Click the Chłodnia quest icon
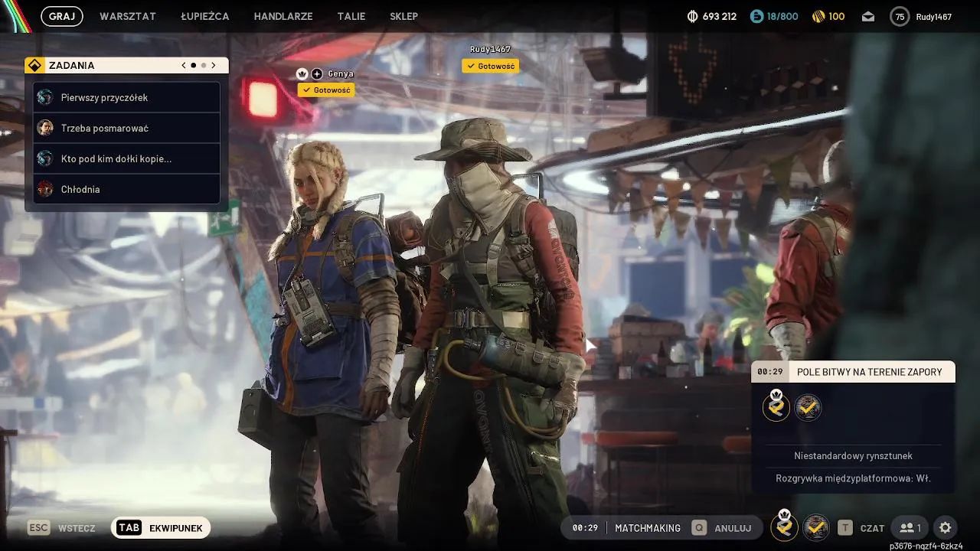 pyautogui.click(x=45, y=189)
